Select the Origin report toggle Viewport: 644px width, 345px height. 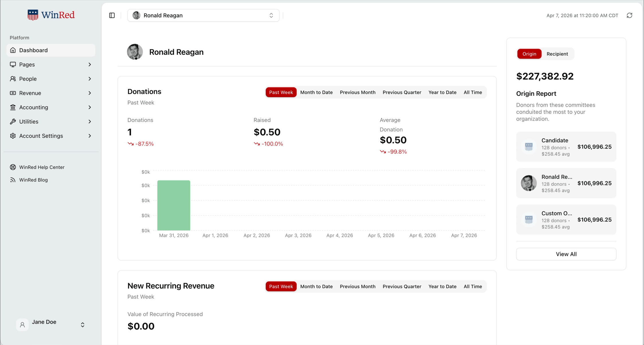(x=529, y=54)
